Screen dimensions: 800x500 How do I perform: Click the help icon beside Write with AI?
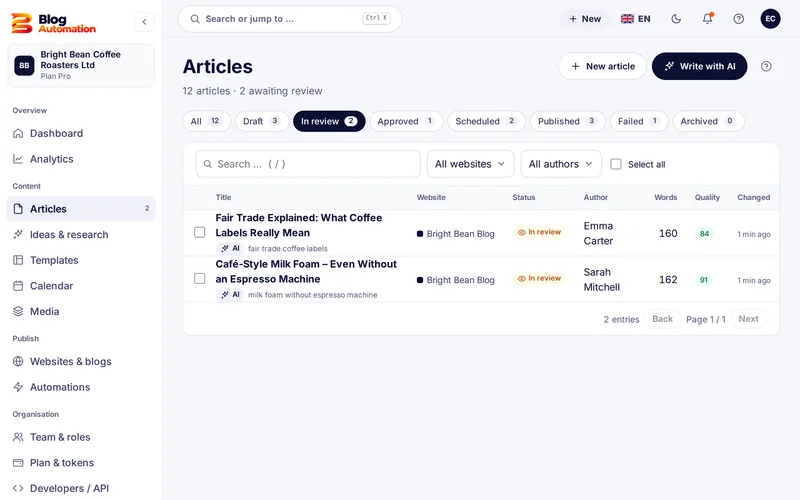click(766, 66)
